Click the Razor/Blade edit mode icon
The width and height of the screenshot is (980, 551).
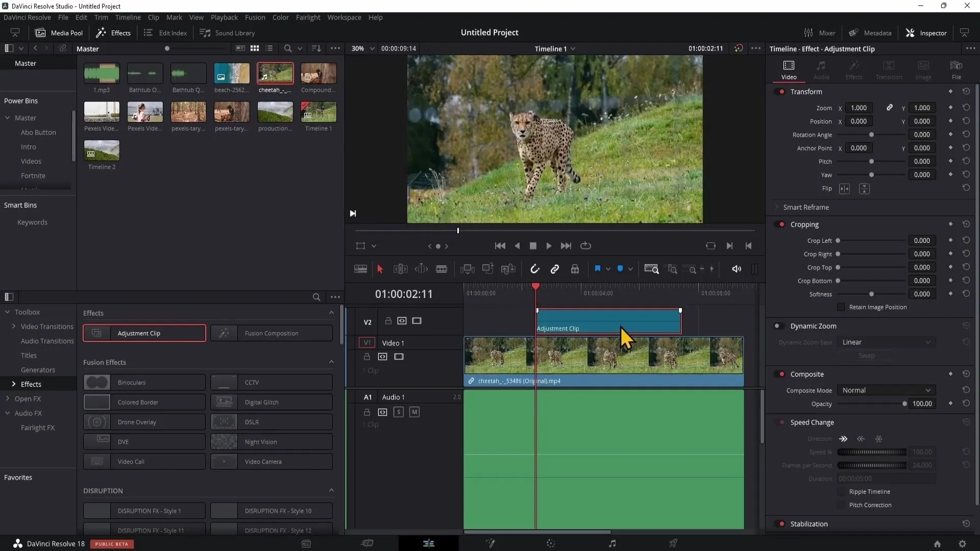[x=442, y=268]
